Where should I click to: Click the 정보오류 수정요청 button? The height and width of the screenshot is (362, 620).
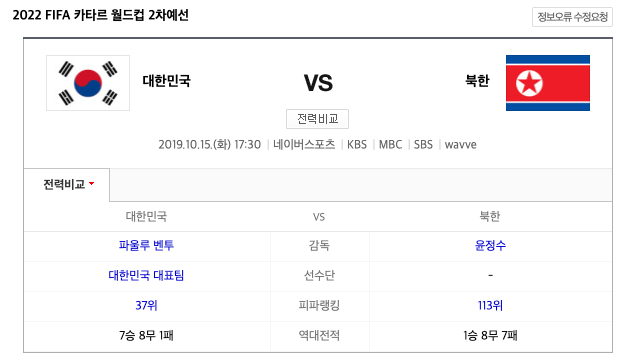click(572, 17)
